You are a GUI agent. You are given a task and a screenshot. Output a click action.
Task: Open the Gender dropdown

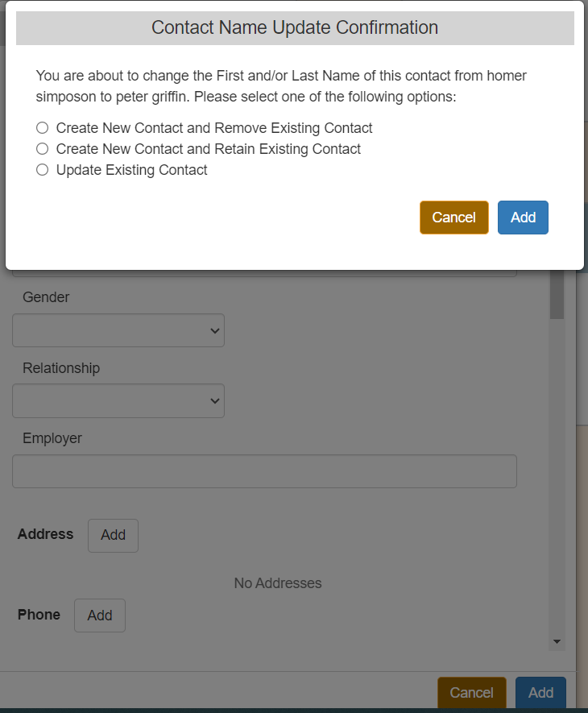pos(118,330)
